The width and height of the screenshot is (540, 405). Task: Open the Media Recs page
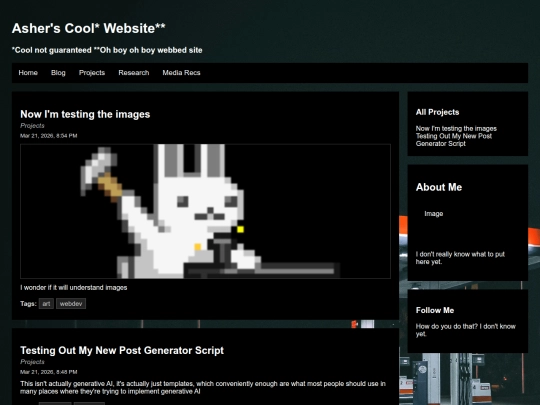[181, 73]
